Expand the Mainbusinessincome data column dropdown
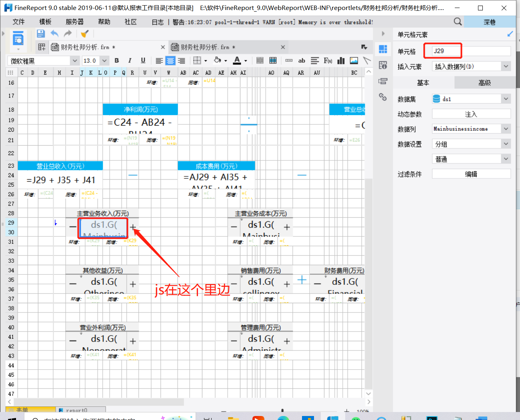The image size is (520, 420). point(506,129)
